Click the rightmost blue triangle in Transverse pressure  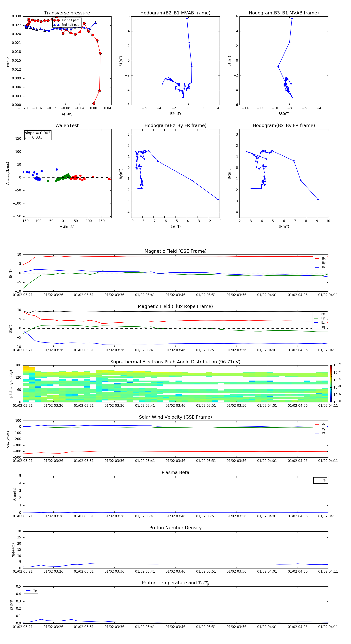tap(95, 22)
